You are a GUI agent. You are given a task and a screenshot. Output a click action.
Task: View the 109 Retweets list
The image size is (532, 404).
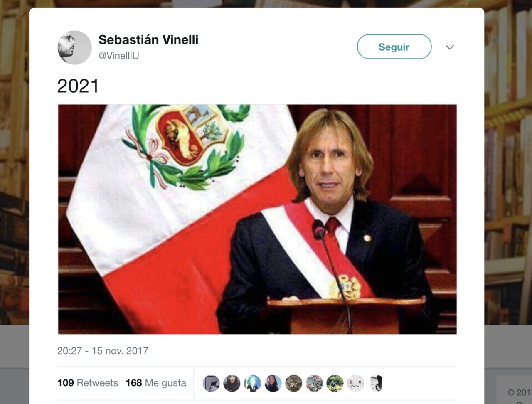(x=88, y=383)
